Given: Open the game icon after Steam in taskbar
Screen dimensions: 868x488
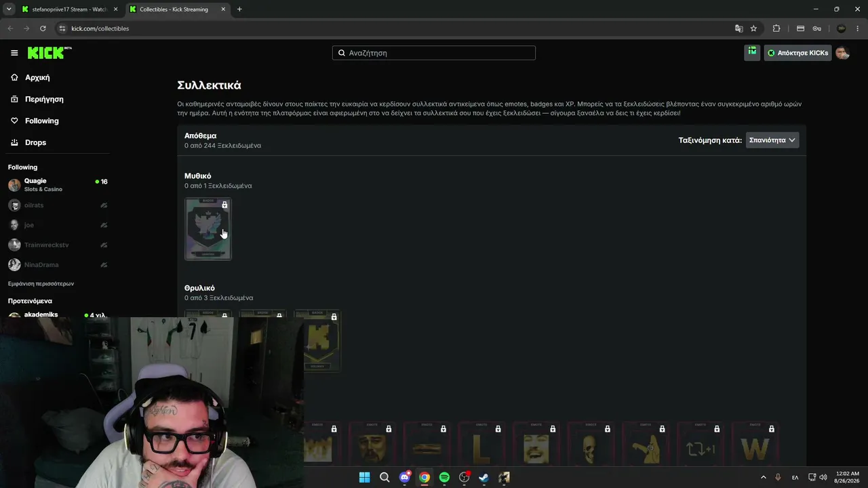Looking at the screenshot, I should 504,477.
